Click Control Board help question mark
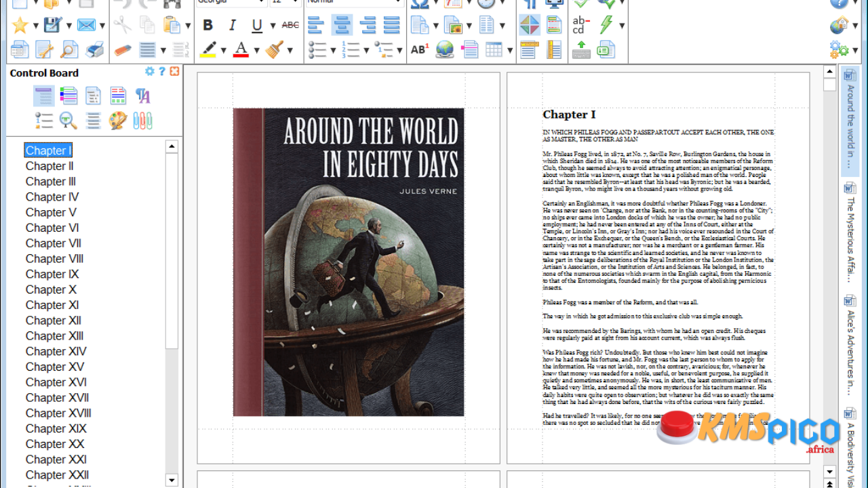Viewport: 868px width, 488px height. point(162,71)
